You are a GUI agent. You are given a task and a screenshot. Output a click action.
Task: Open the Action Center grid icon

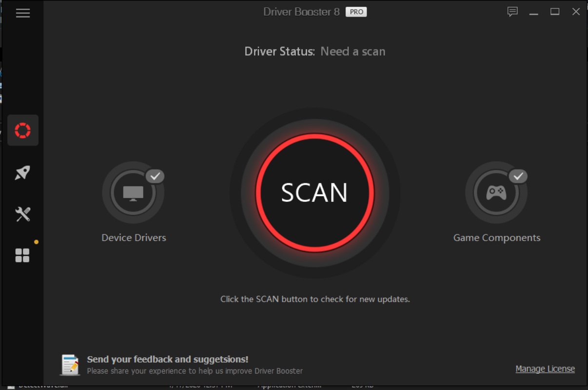(x=22, y=255)
